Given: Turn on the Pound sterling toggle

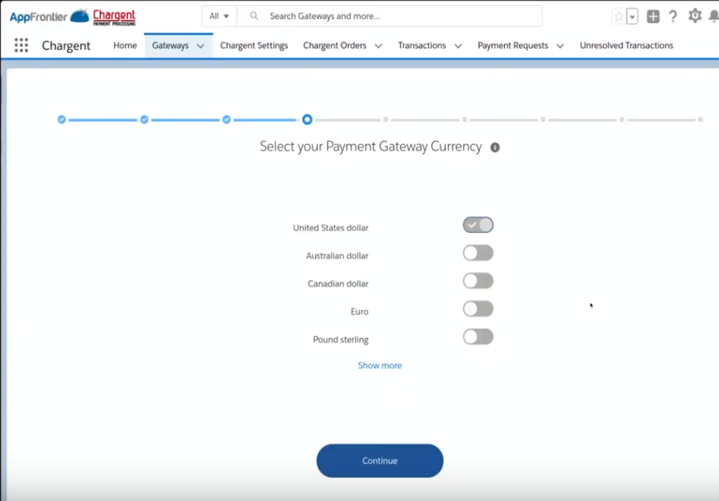Looking at the screenshot, I should click(x=478, y=337).
